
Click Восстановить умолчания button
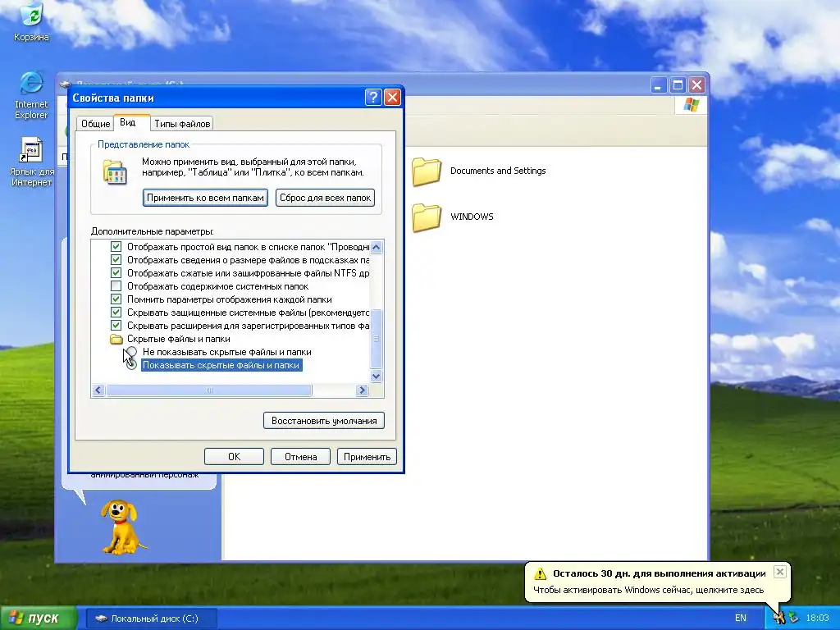[324, 421]
